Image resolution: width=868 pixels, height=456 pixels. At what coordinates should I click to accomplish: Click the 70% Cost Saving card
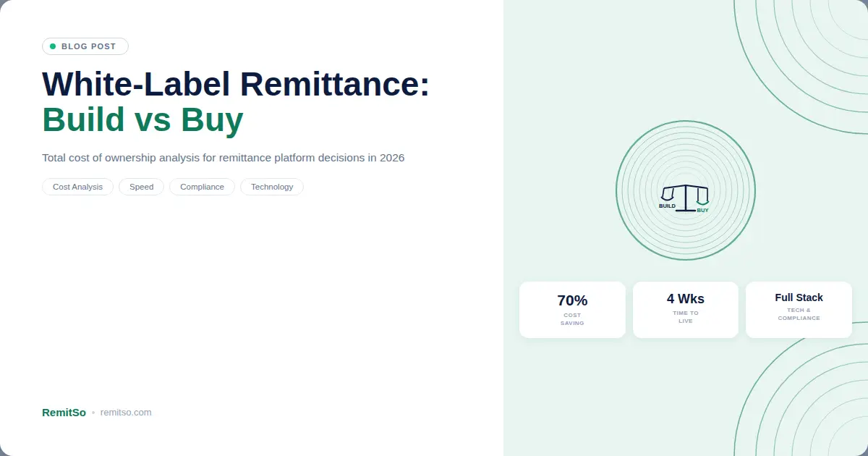click(x=572, y=310)
